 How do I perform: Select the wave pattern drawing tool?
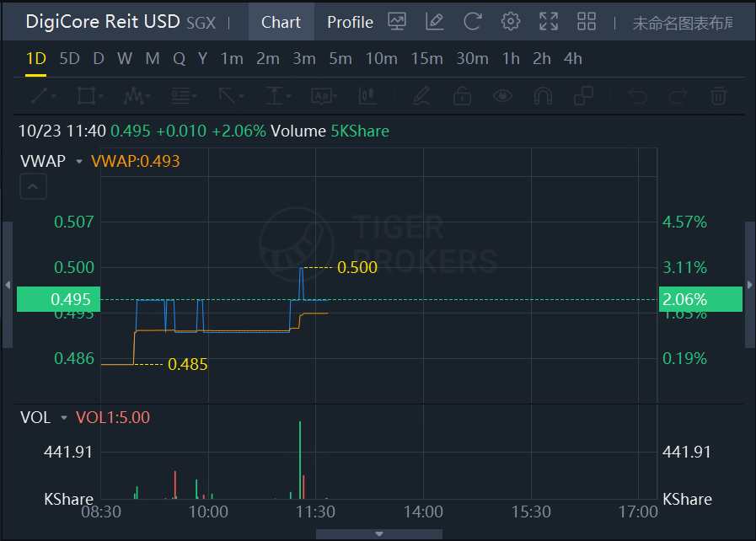[133, 96]
